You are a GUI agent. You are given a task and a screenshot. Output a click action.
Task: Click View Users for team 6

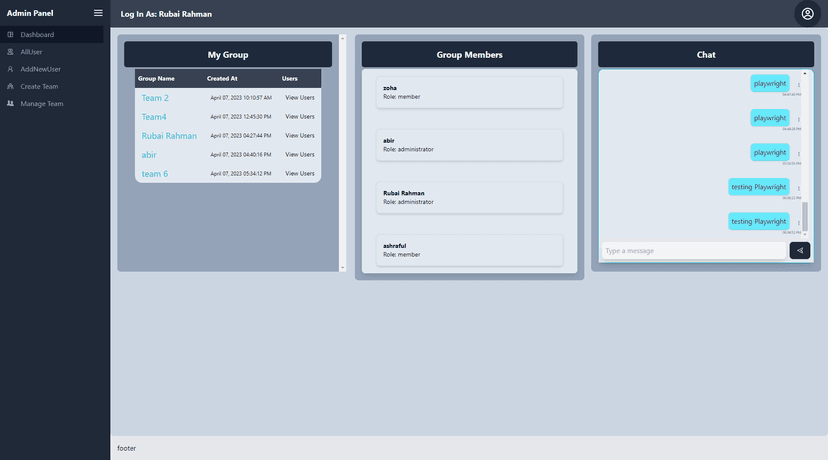click(x=300, y=174)
